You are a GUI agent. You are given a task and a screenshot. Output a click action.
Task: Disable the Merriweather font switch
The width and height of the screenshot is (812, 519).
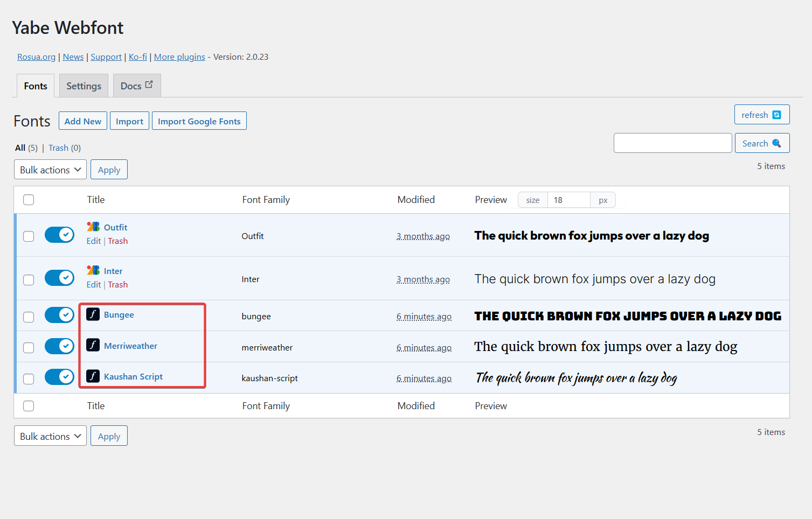pos(59,346)
